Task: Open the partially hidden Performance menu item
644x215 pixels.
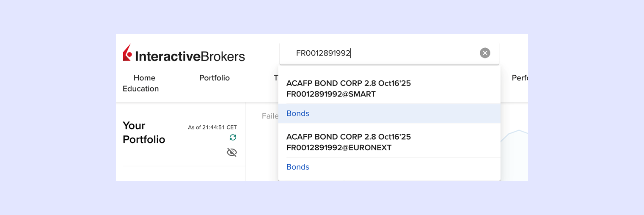Action: pos(520,78)
